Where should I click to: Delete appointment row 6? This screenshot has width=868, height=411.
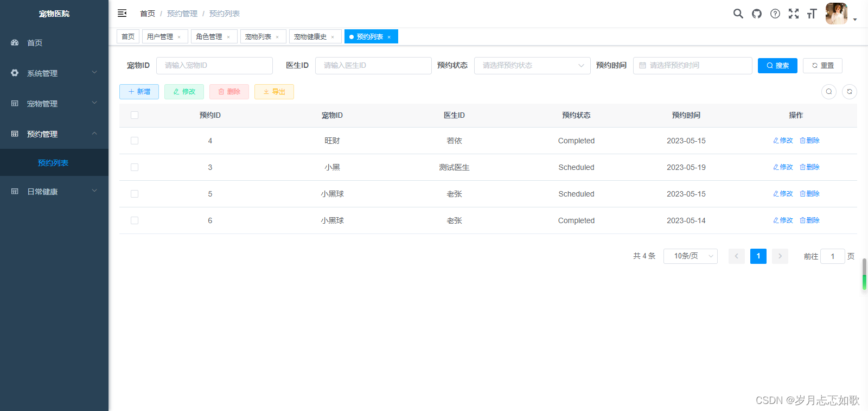pos(809,220)
